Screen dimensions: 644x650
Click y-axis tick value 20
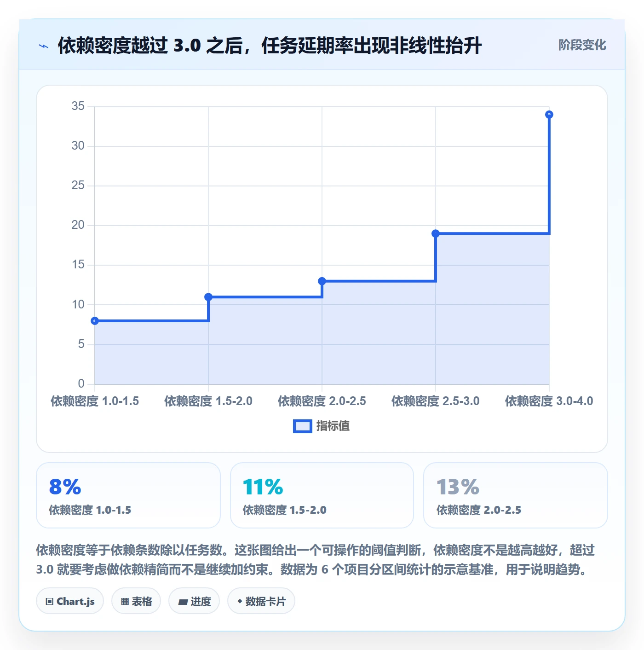(x=78, y=225)
